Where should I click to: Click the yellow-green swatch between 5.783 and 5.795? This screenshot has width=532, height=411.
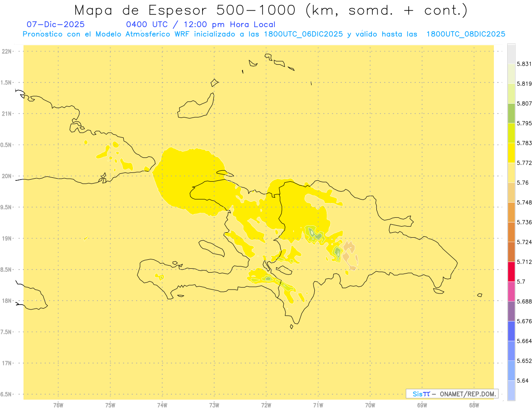[511, 133]
